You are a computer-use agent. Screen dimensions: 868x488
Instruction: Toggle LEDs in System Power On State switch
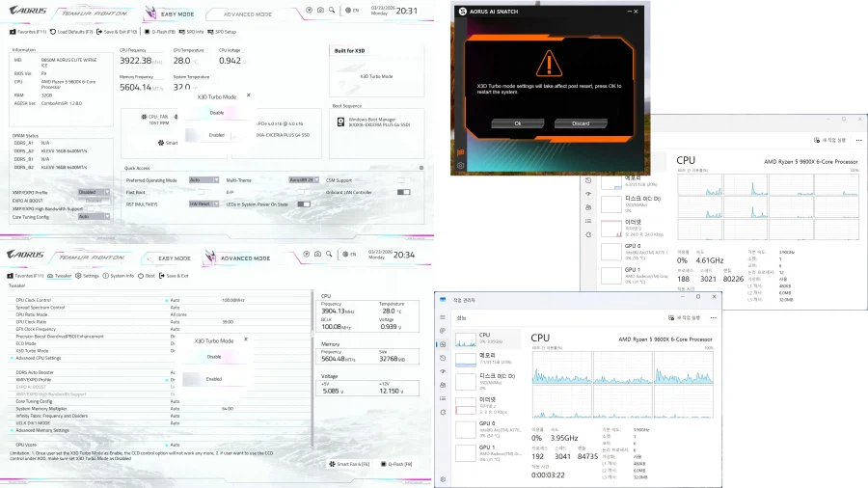[304, 204]
